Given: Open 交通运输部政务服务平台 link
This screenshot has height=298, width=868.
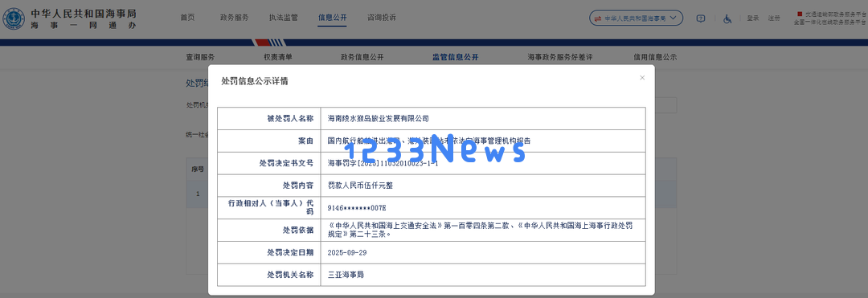Looking at the screenshot, I should [x=832, y=14].
